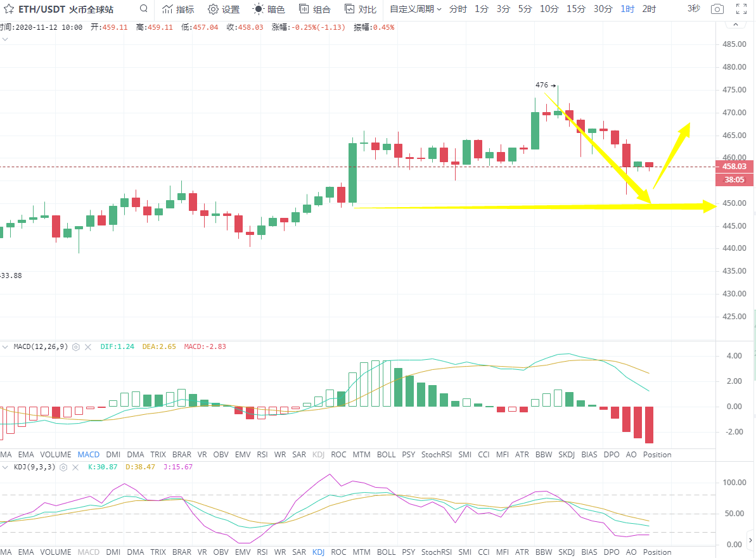Image resolution: width=756 pixels, height=558 pixels.
Task: Take a chart screenshot with camera icon
Action: (x=717, y=10)
